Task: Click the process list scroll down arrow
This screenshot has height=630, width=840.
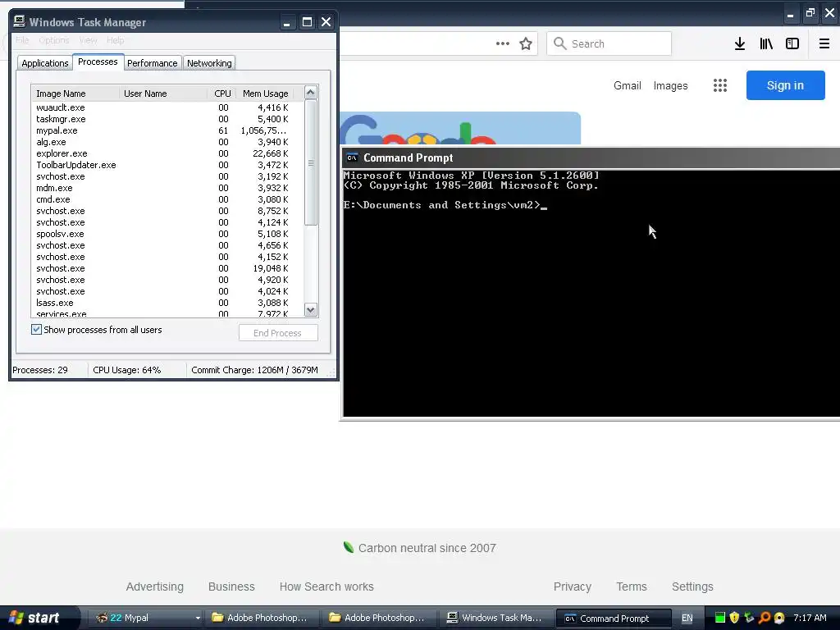Action: click(311, 309)
